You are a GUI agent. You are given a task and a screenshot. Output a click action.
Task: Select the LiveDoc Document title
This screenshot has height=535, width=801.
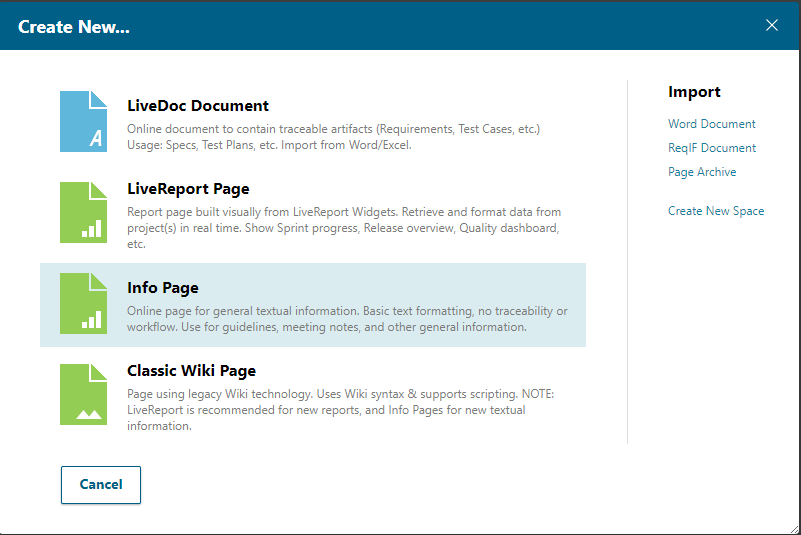click(x=198, y=105)
